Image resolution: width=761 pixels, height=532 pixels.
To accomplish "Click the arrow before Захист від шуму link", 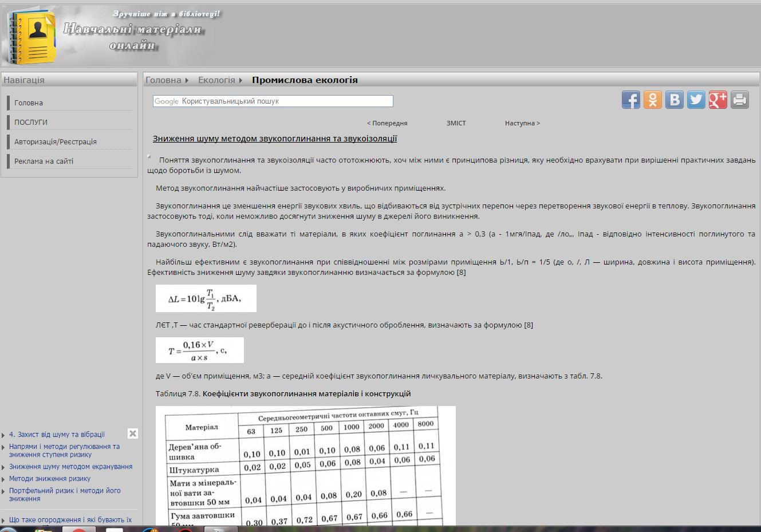I will (x=4, y=435).
